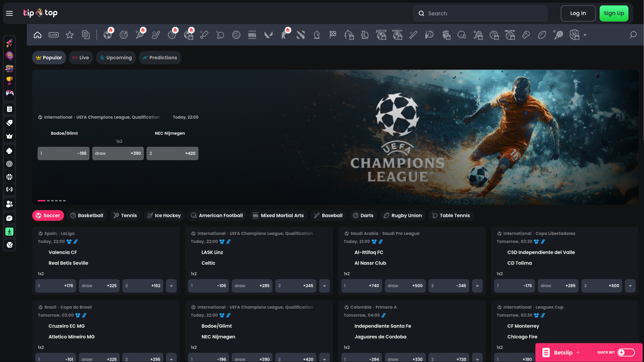Open the spade card icon in sidebar
The image size is (644, 362).
pyautogui.click(x=9, y=151)
